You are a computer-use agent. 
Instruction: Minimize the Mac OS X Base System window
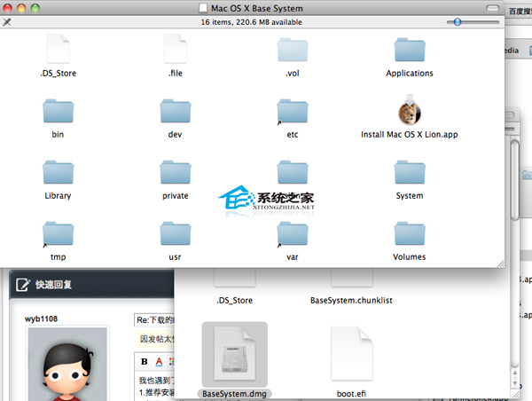tap(21, 8)
